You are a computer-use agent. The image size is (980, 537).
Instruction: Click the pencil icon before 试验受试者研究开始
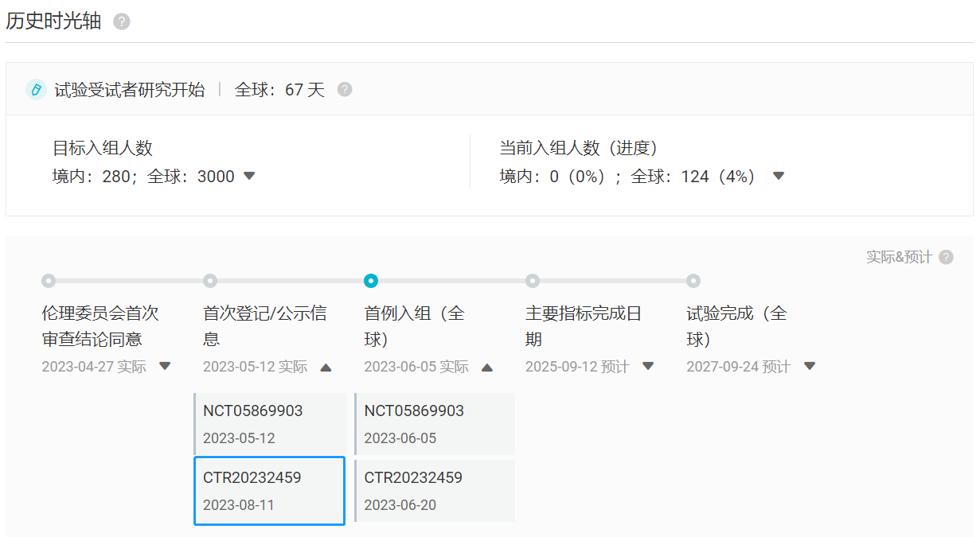36,89
